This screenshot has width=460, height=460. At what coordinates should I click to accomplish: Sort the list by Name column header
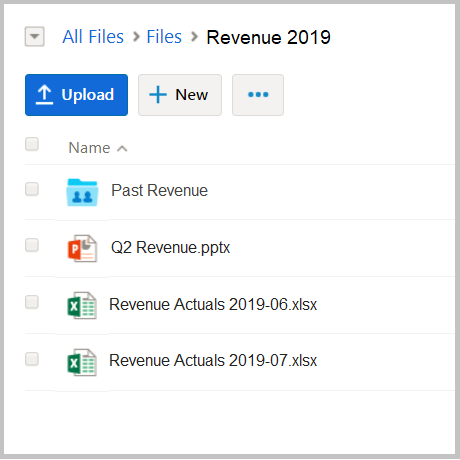pos(98,148)
